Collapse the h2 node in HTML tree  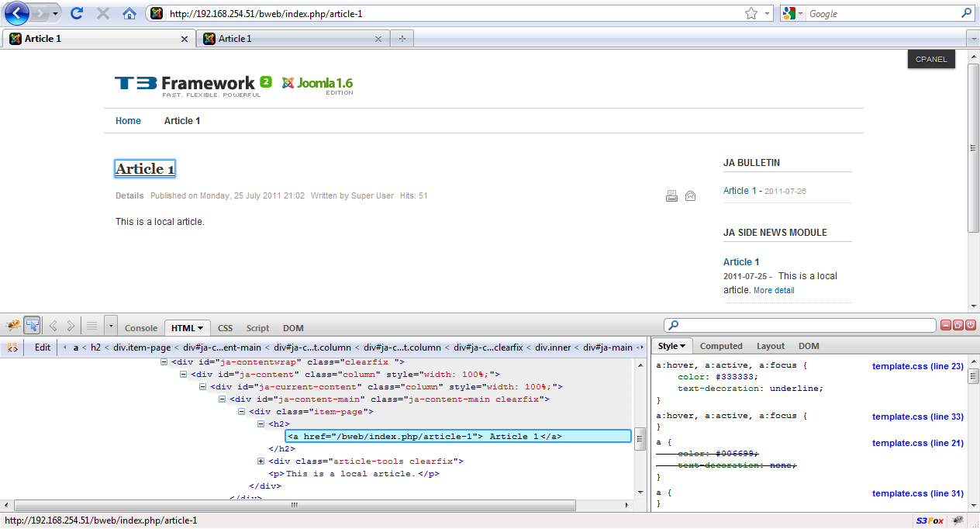tap(261, 424)
